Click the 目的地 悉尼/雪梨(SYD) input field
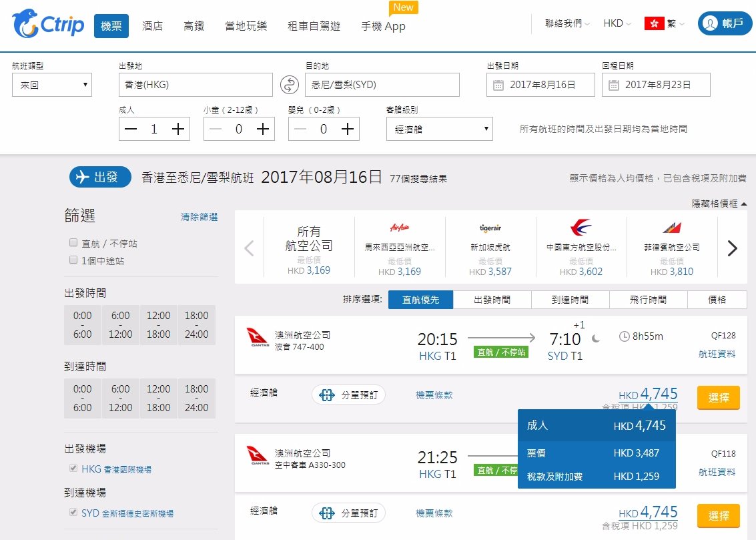 pos(382,85)
